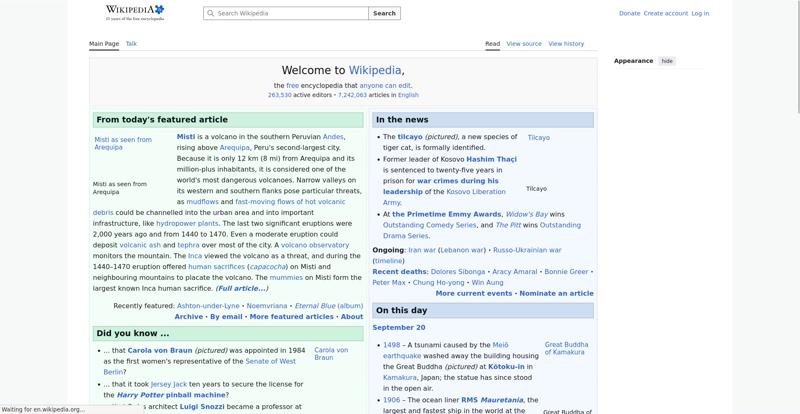Image resolution: width=800 pixels, height=414 pixels.
Task: Open the English language link
Action: pos(408,95)
